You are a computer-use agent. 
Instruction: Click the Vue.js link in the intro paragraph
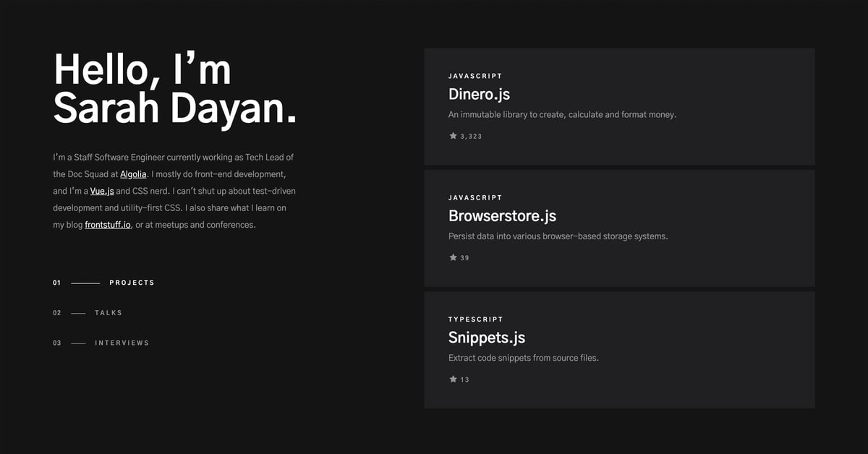pos(101,191)
